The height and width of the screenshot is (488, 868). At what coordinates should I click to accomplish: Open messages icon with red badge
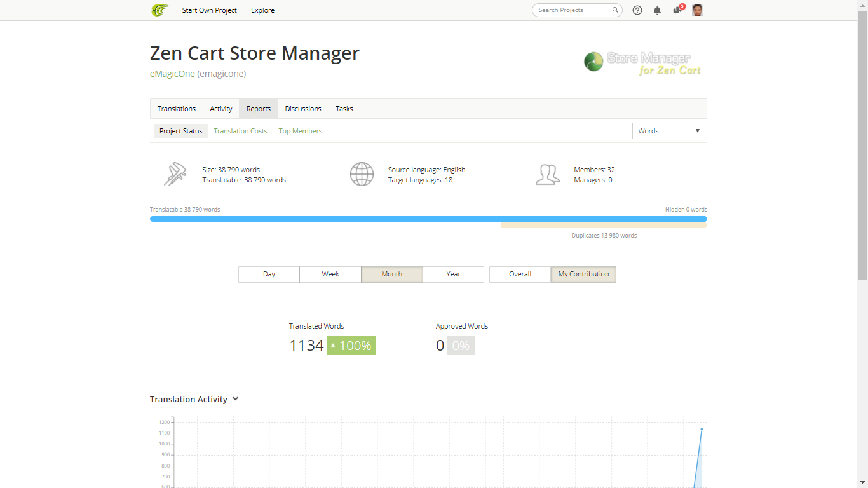[x=677, y=10]
